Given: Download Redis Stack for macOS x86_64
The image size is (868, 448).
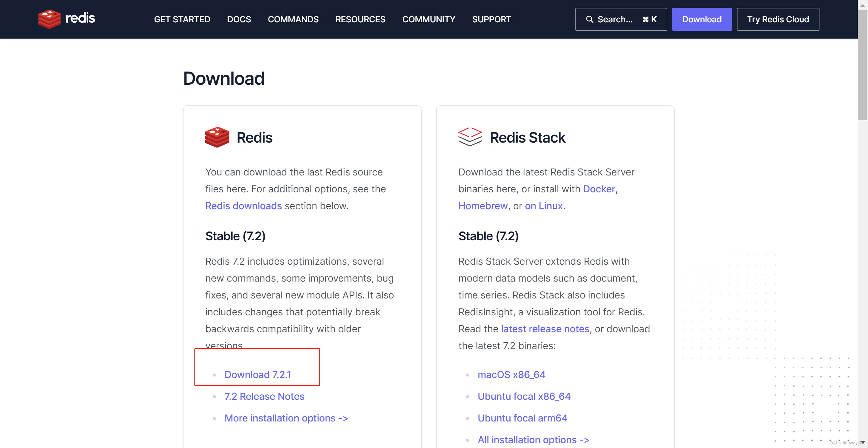Looking at the screenshot, I should [512, 374].
